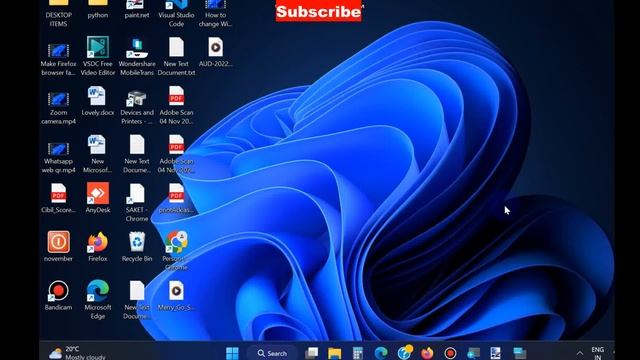Select the 'How to change Wi...' video file
Image resolution: width=640 pixels, height=360 pixels.
215,13
